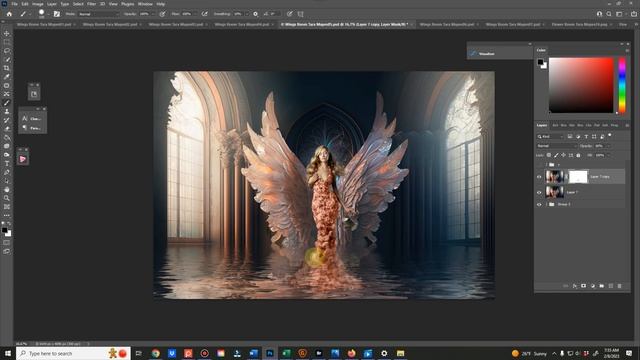Open Chrome from the taskbar
The image size is (640, 360).
tap(156, 353)
